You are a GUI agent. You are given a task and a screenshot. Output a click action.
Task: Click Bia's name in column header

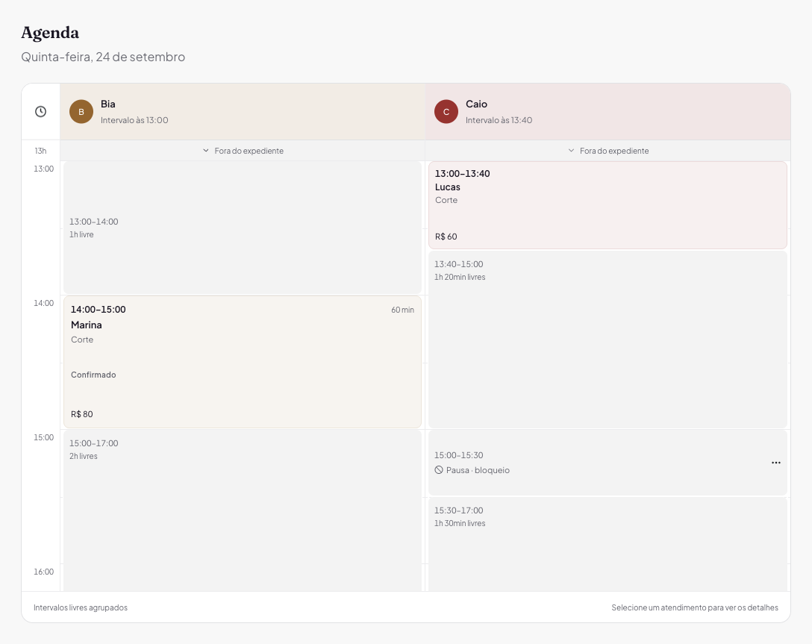(108, 104)
